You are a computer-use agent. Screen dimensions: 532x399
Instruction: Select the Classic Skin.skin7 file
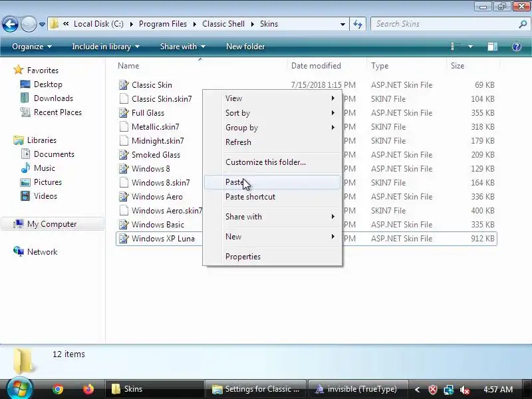pyautogui.click(x=162, y=98)
